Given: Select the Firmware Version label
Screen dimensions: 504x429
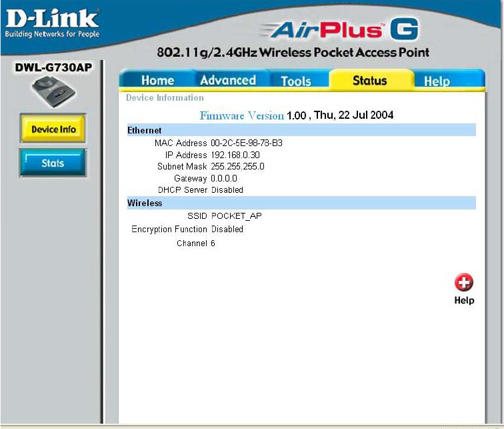Looking at the screenshot, I should (242, 115).
